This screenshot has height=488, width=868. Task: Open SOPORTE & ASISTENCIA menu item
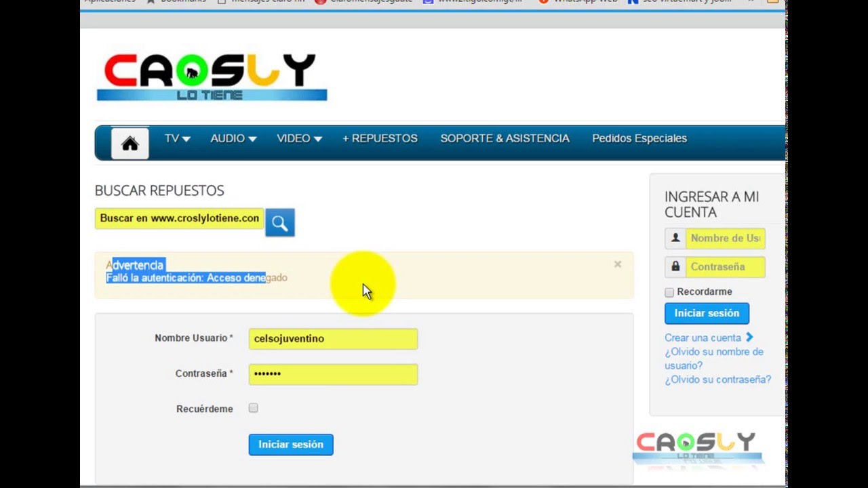505,138
